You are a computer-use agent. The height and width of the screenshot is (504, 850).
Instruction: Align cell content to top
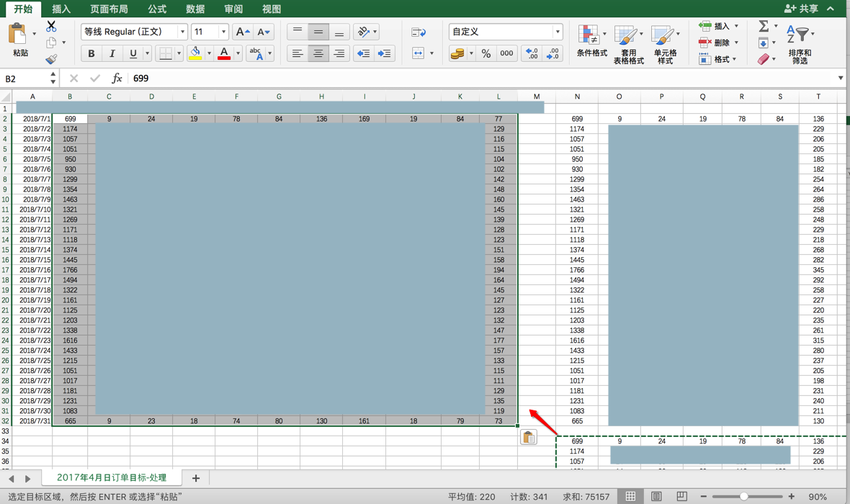click(297, 32)
